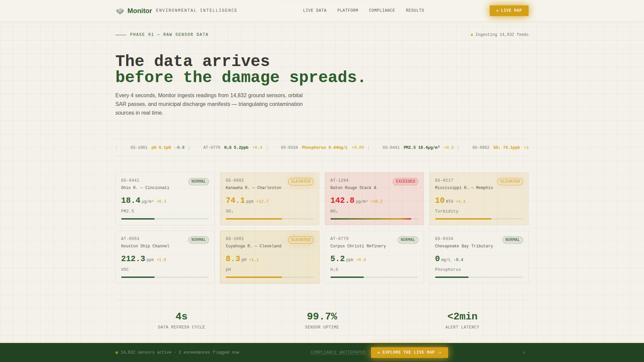This screenshot has height=362, width=644.
Task: Click ticker entry GS-1001 pH 6.1pH
Action: click(x=157, y=147)
